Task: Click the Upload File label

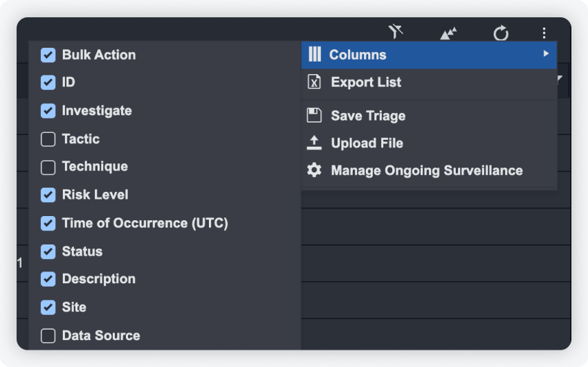Action: point(367,143)
